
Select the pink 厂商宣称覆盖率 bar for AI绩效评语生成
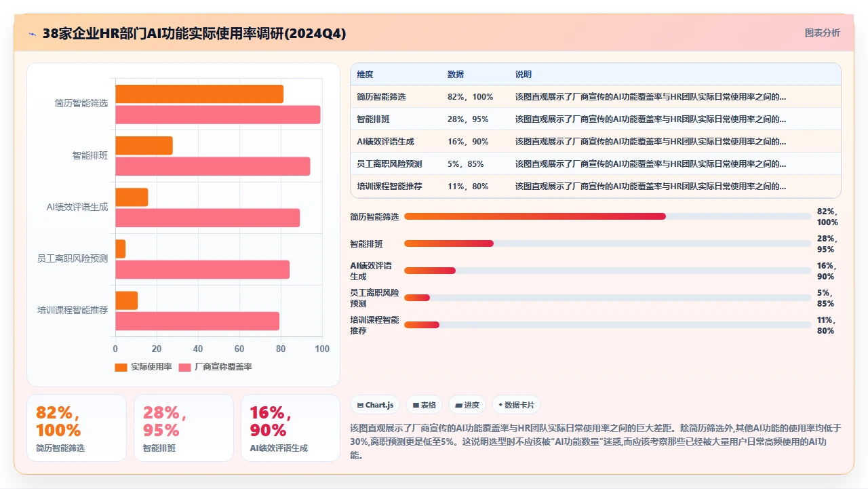tap(208, 218)
